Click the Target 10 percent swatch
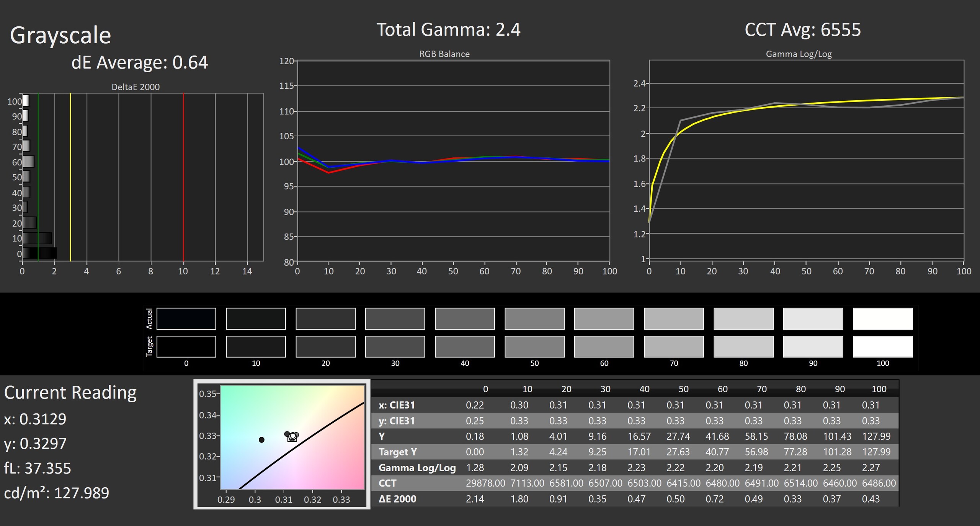Screen dimensions: 980x526 (256, 346)
